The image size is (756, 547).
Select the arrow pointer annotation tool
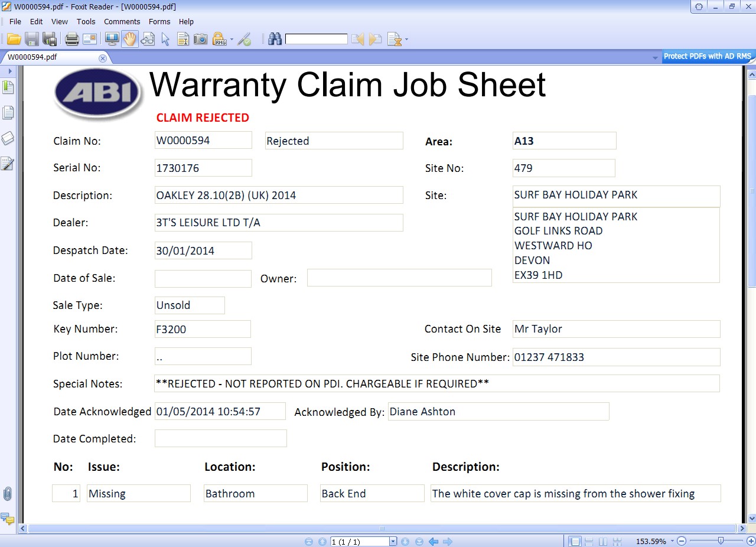tap(165, 40)
